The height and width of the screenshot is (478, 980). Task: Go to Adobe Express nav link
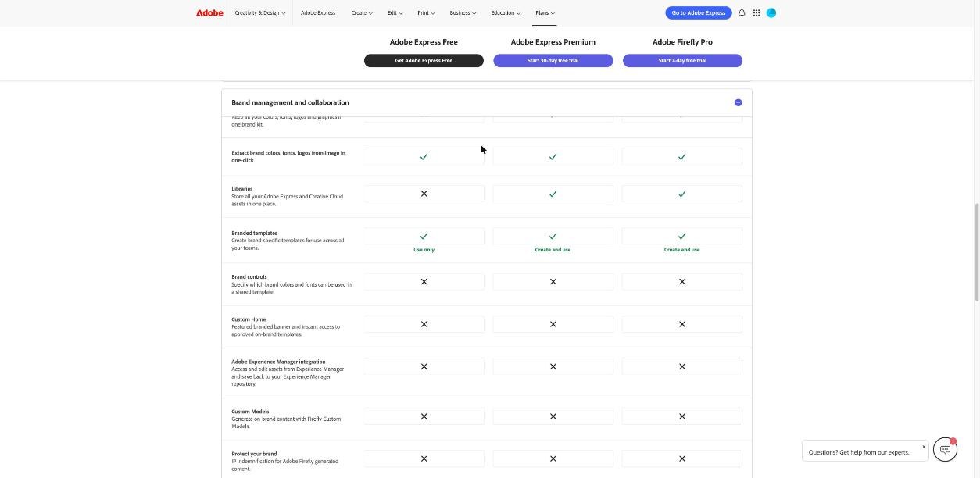point(318,12)
